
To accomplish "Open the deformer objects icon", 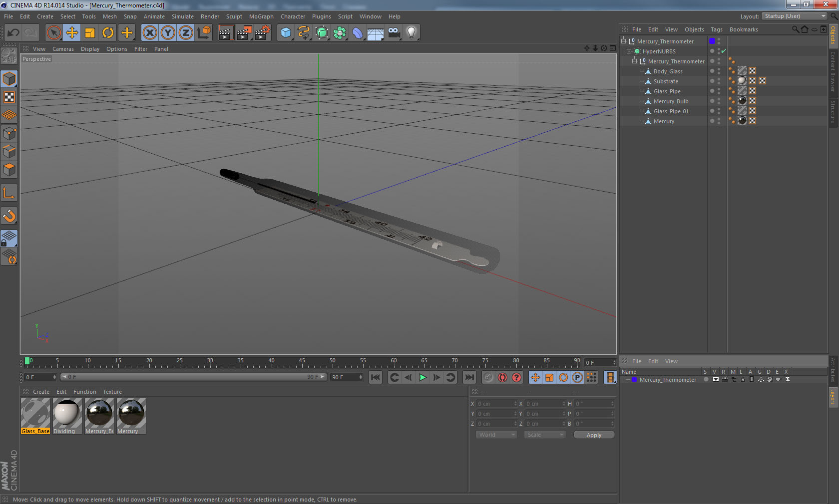I will point(358,33).
